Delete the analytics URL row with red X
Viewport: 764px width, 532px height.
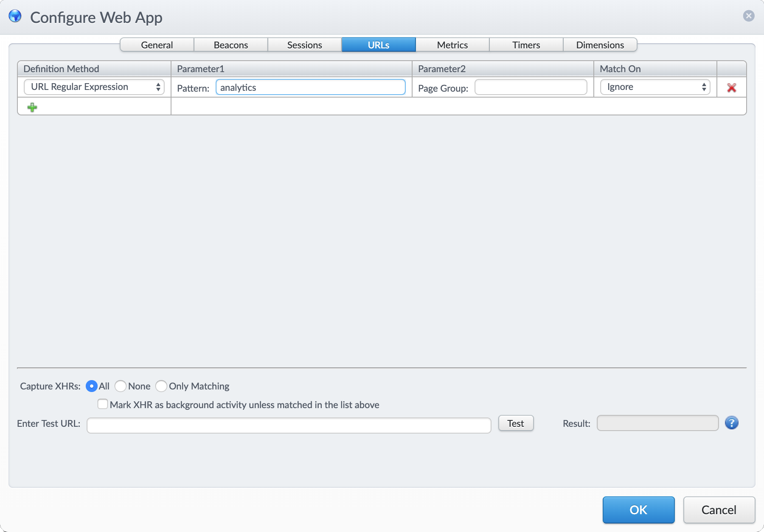coord(731,88)
